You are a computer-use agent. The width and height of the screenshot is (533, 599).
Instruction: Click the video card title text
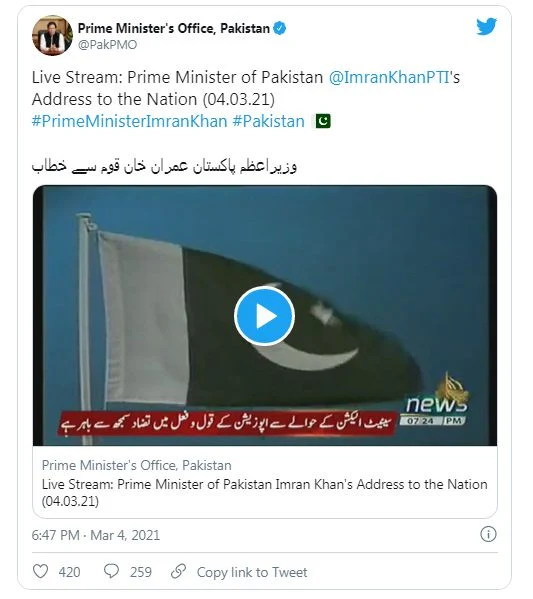264,492
